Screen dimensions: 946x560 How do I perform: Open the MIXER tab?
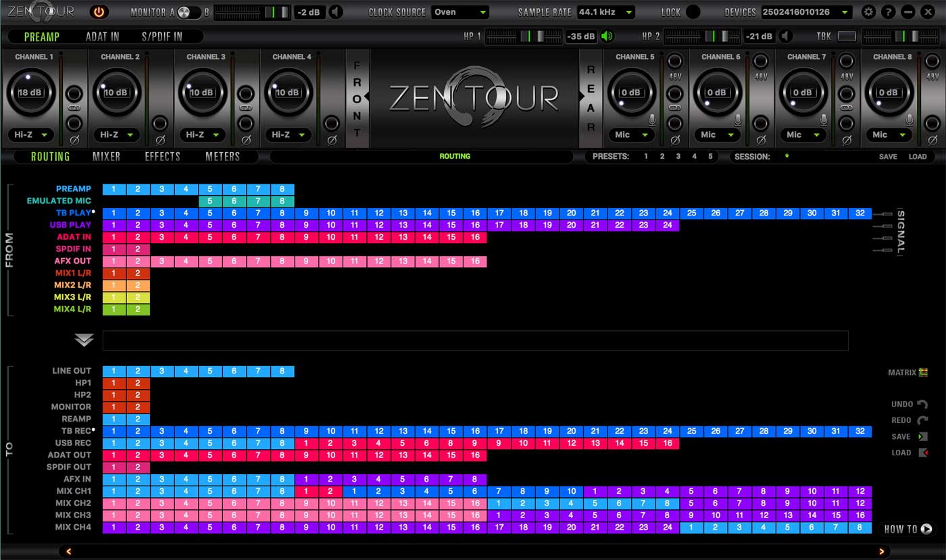106,156
